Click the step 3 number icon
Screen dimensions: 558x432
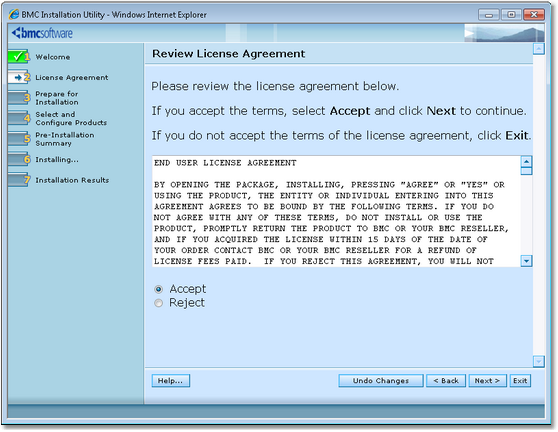click(x=19, y=98)
